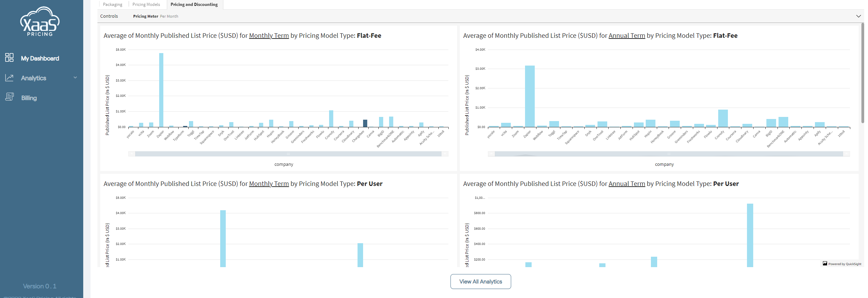Click the dashboard vertical scrollbar
Screen dimensions: 868x298
pyautogui.click(x=862, y=73)
